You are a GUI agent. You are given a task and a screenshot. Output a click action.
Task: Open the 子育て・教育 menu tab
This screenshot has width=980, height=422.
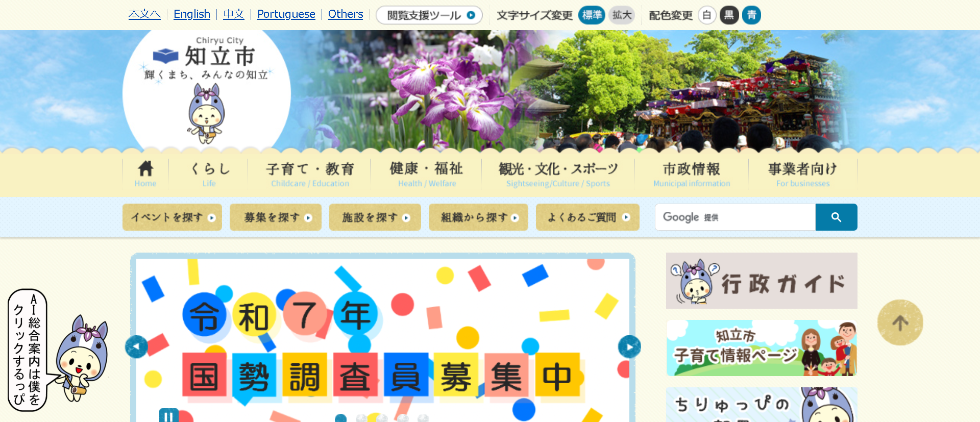point(310,174)
